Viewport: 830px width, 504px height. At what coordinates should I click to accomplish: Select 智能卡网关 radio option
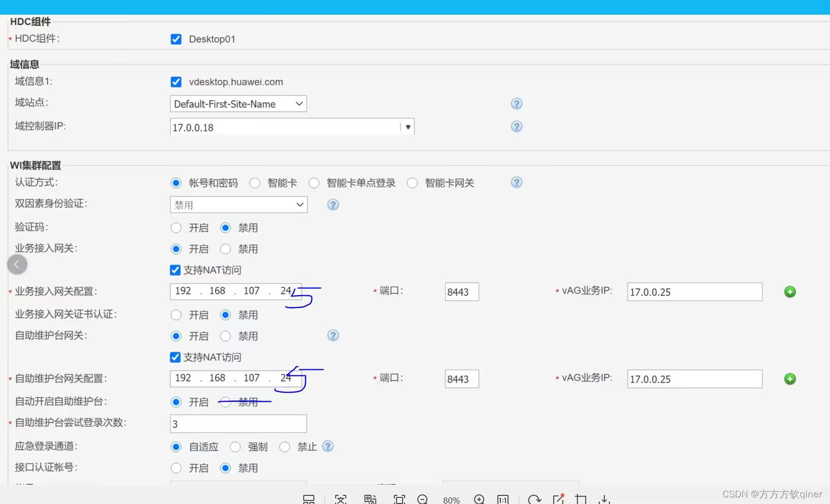(x=412, y=183)
